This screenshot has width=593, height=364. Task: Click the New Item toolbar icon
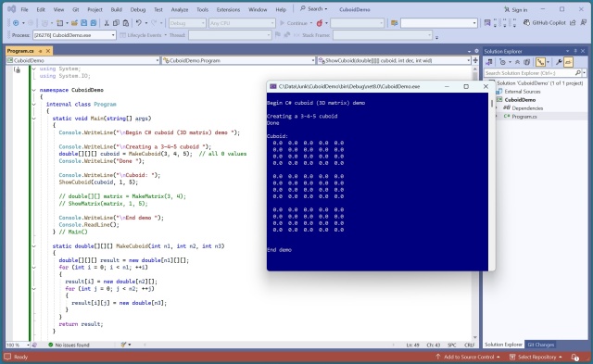(x=59, y=23)
